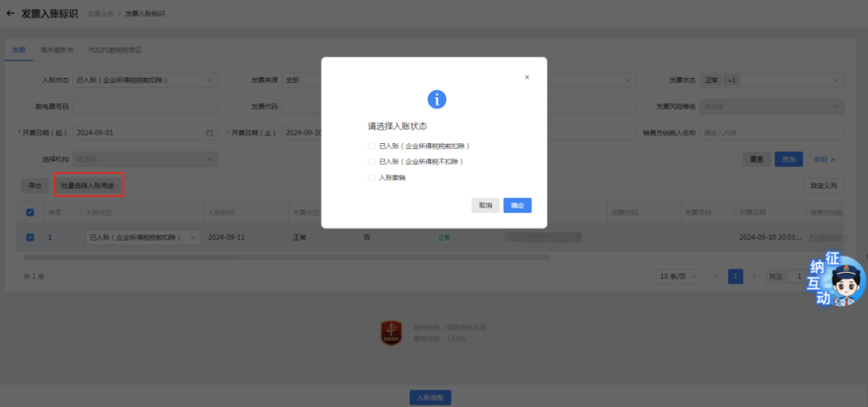Open the 选择机构 dropdown

click(x=145, y=159)
